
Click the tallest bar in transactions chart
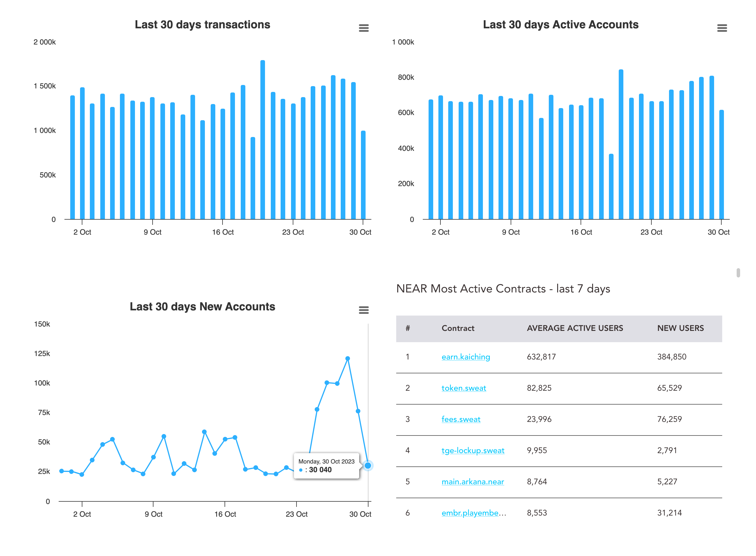coord(262,141)
